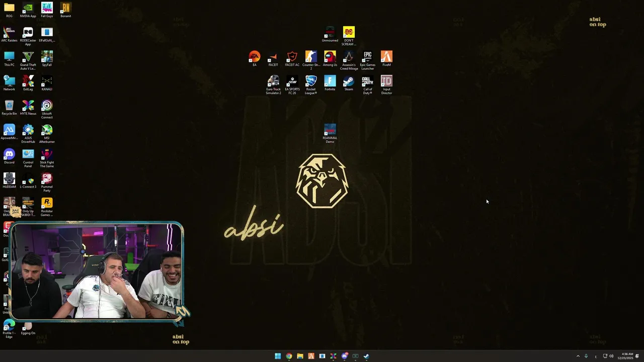Launch Stick Fight The Game
Viewport: 644px width, 362px height.
tap(47, 158)
